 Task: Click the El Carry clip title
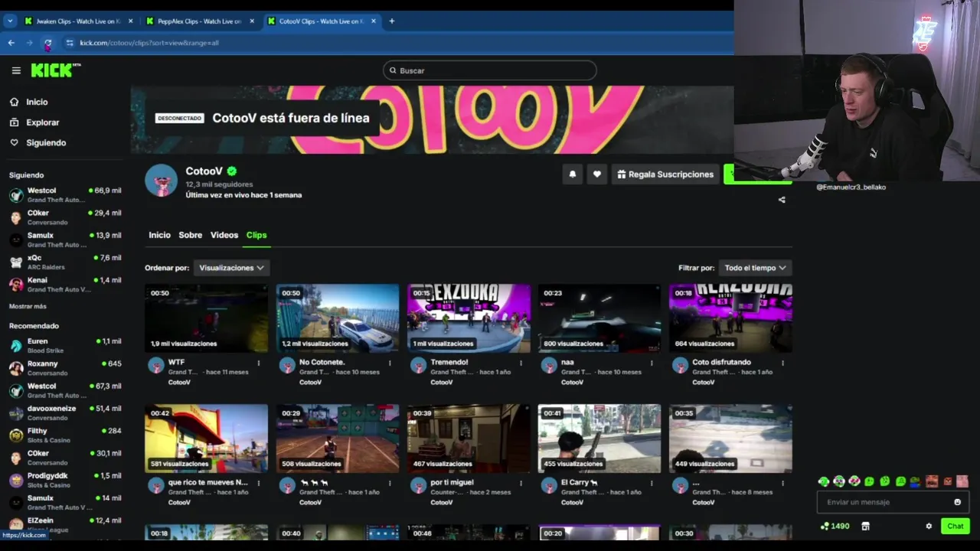coord(579,483)
